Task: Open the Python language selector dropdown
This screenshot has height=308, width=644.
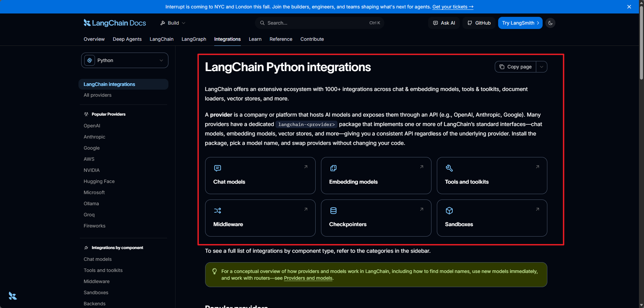Action: click(125, 60)
